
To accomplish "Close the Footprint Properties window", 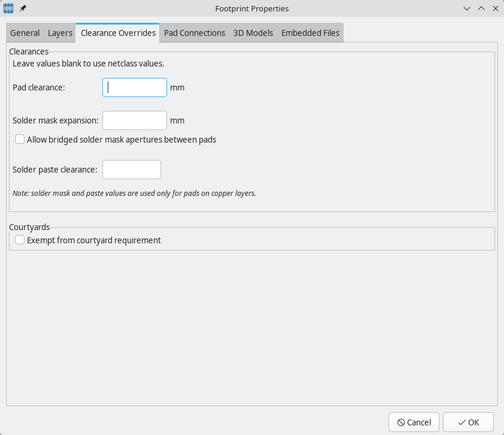I will [x=495, y=8].
